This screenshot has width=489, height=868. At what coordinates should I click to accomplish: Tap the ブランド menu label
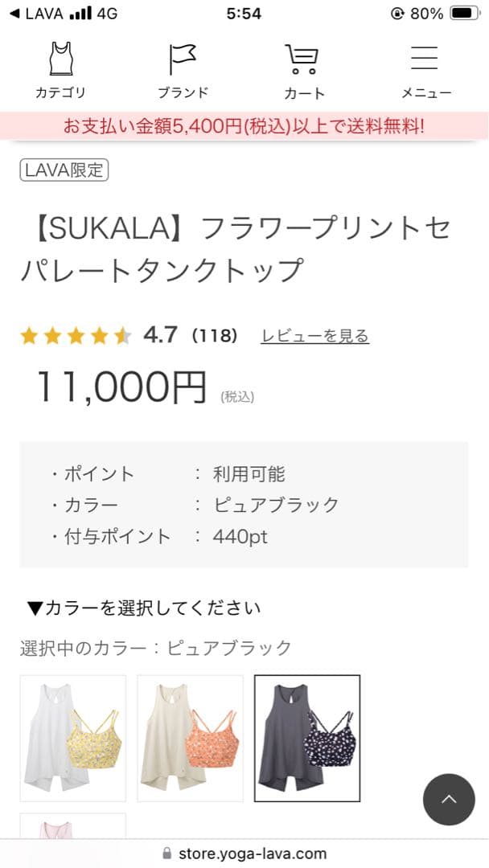click(x=183, y=92)
